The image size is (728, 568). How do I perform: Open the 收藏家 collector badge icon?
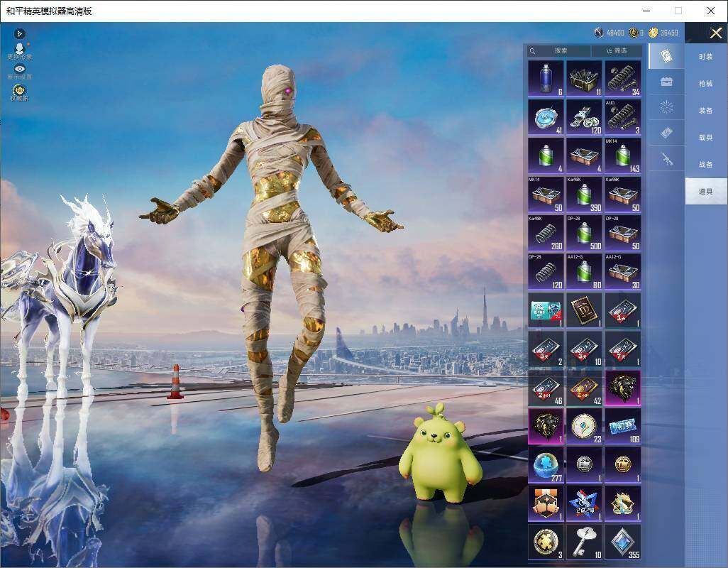pos(19,92)
